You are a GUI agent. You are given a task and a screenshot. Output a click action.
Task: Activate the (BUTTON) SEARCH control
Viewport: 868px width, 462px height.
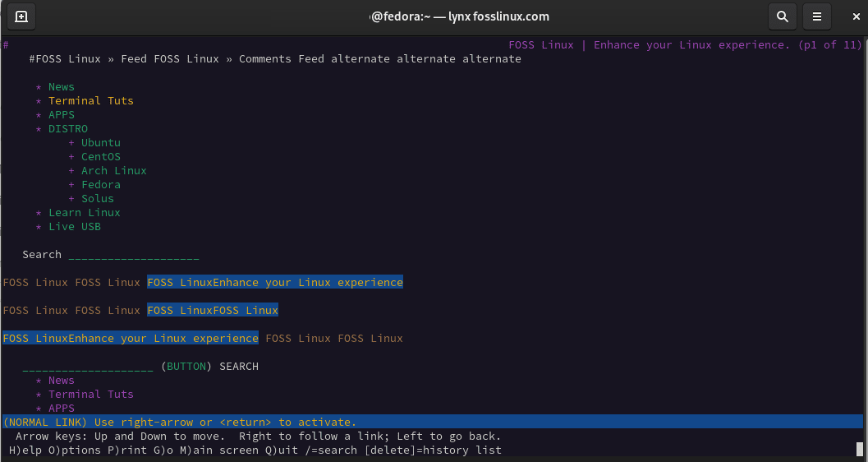[209, 366]
